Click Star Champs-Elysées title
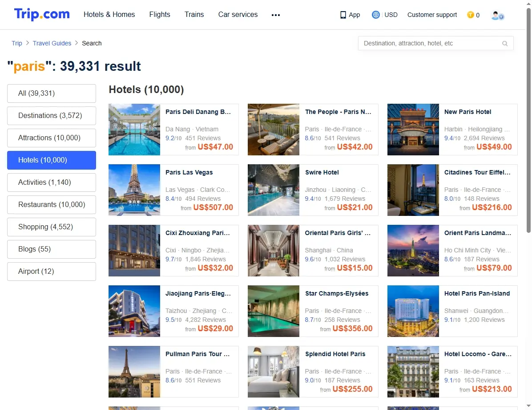 (337, 293)
